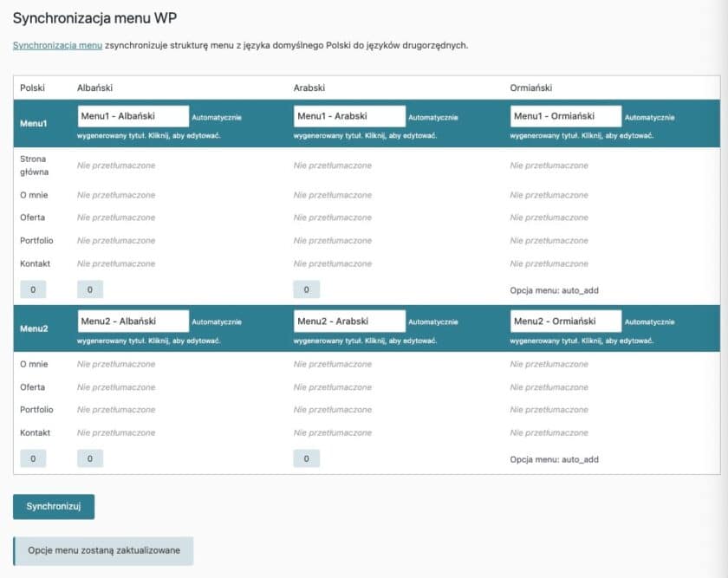Focus the Menu2 - Arabski title field
The image size is (728, 578).
tap(350, 321)
